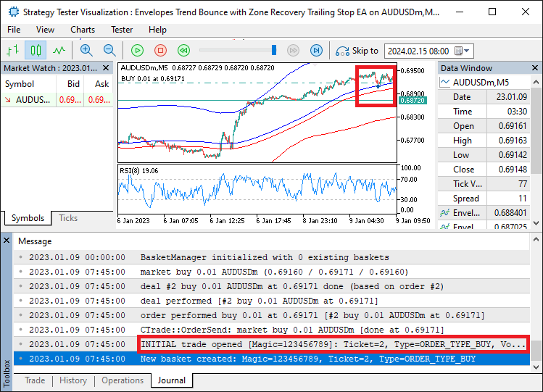Zoom out on the chart
Screen dimensions: 543x392
[x=109, y=51]
